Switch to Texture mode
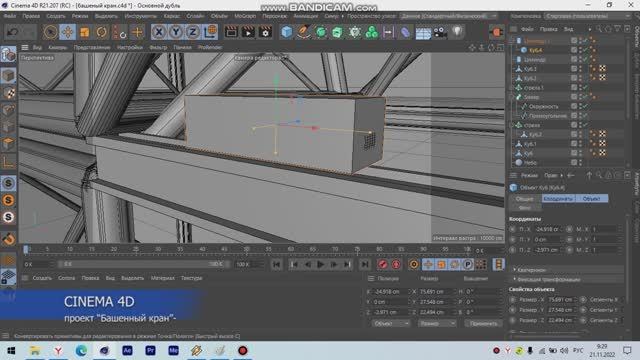 tap(8, 93)
